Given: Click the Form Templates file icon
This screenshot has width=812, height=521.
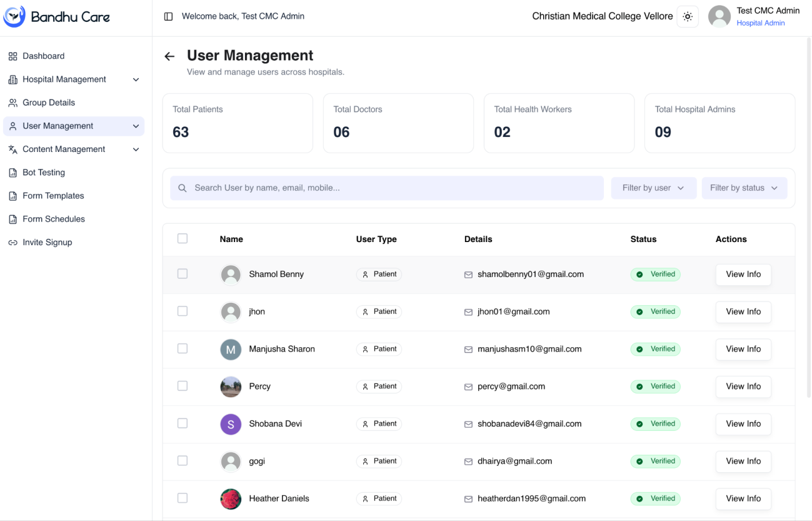Looking at the screenshot, I should coord(13,196).
